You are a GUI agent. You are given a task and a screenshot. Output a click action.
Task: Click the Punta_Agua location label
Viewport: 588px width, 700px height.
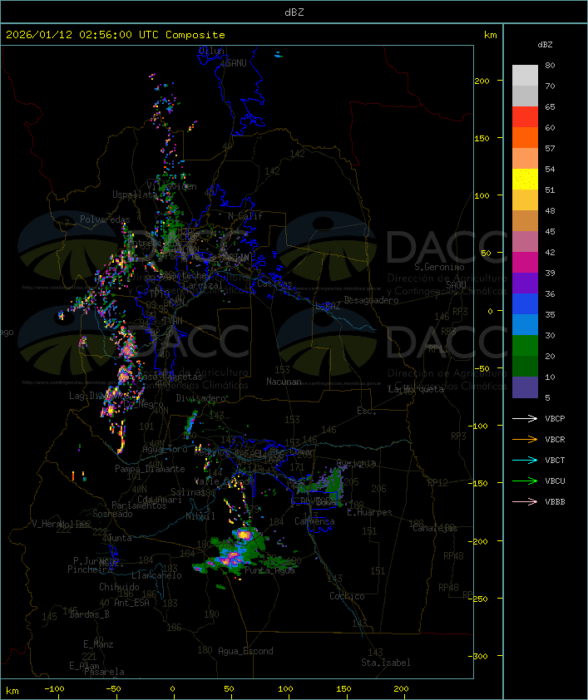270,570
